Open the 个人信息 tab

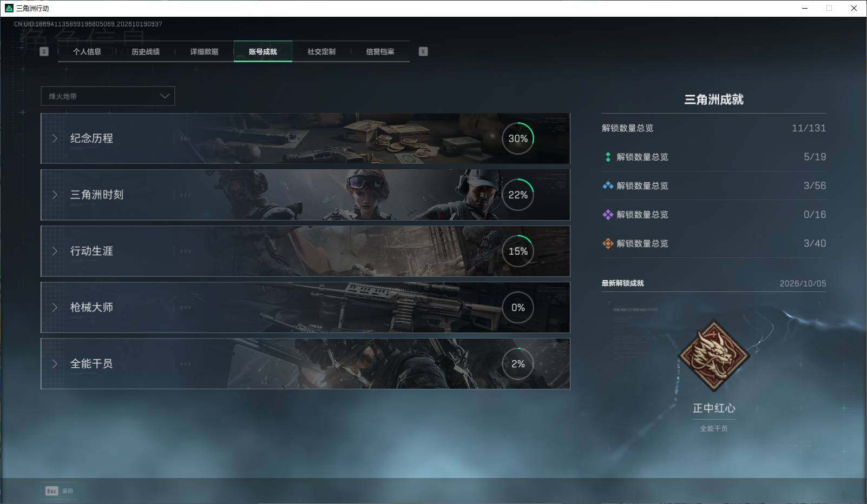87,51
